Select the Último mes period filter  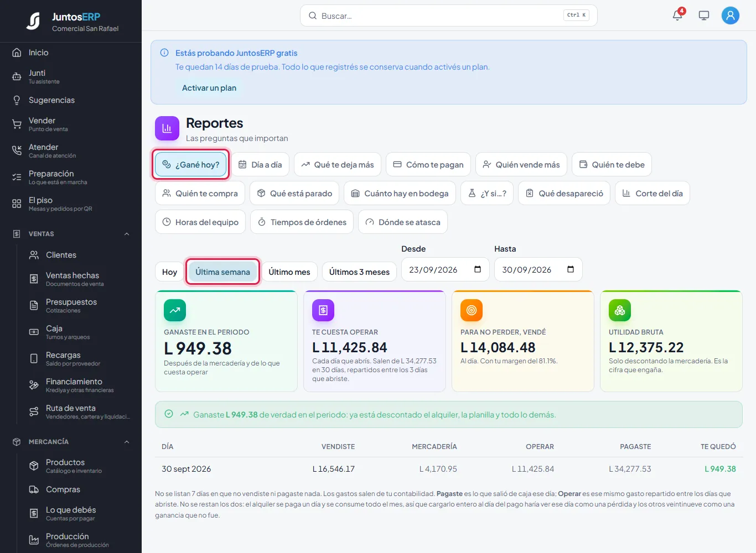click(x=289, y=272)
